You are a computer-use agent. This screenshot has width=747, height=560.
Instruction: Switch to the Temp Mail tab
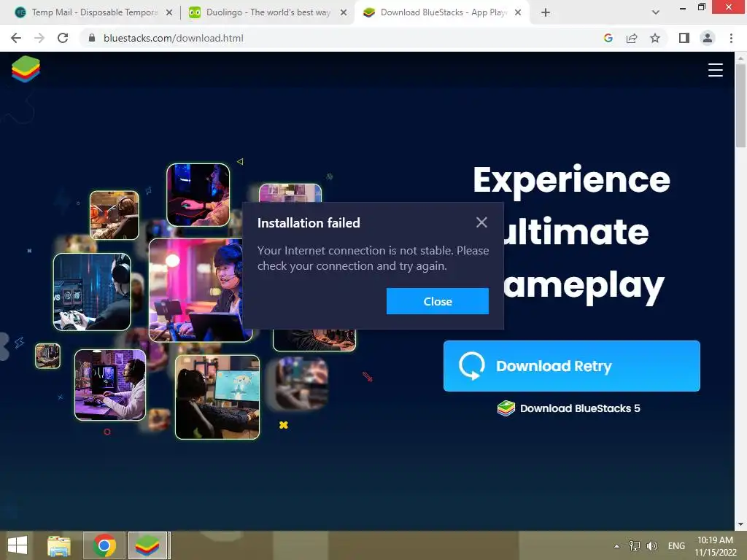coord(93,12)
